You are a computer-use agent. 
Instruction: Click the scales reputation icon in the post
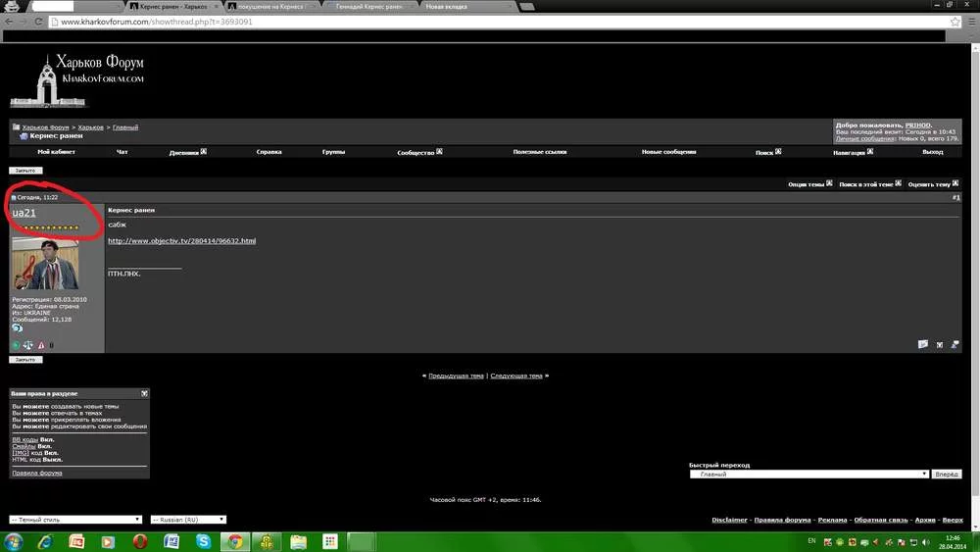tap(28, 345)
